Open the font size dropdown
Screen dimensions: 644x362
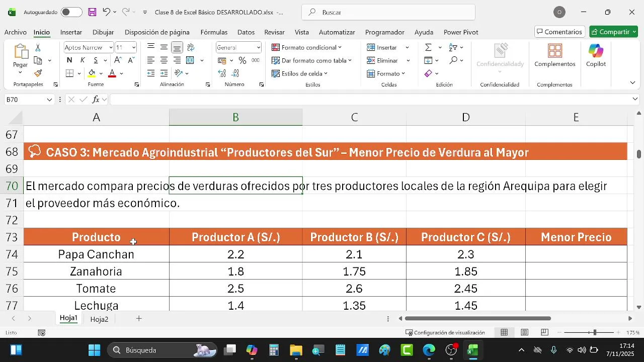[x=133, y=47]
